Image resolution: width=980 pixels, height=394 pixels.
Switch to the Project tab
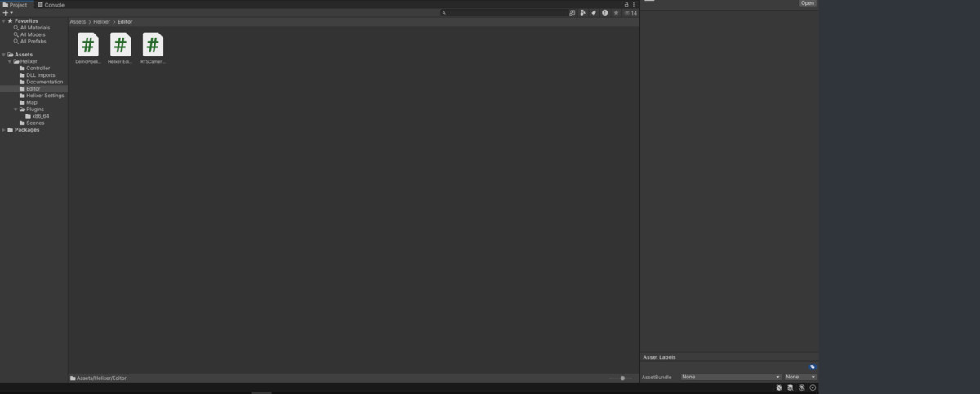[16, 4]
